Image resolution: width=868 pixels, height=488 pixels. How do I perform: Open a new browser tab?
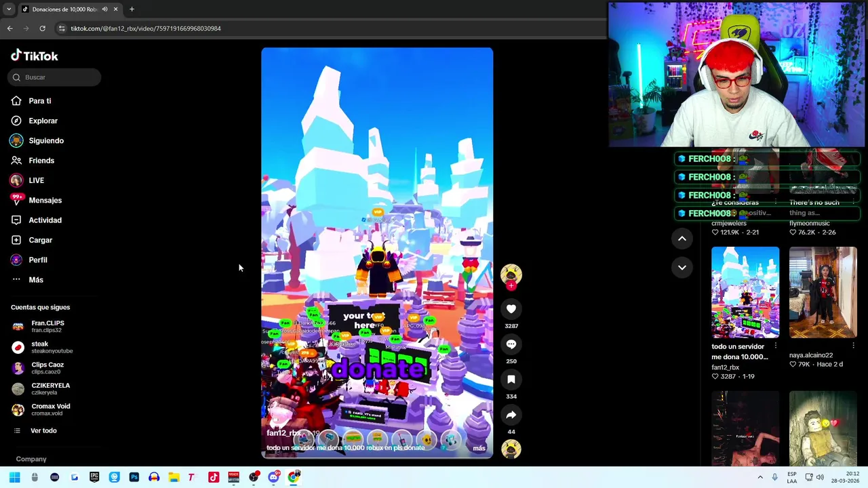(132, 9)
